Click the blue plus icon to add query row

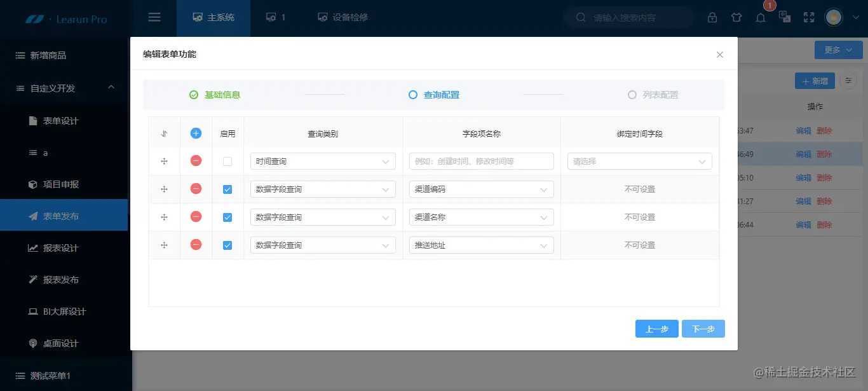pos(196,133)
